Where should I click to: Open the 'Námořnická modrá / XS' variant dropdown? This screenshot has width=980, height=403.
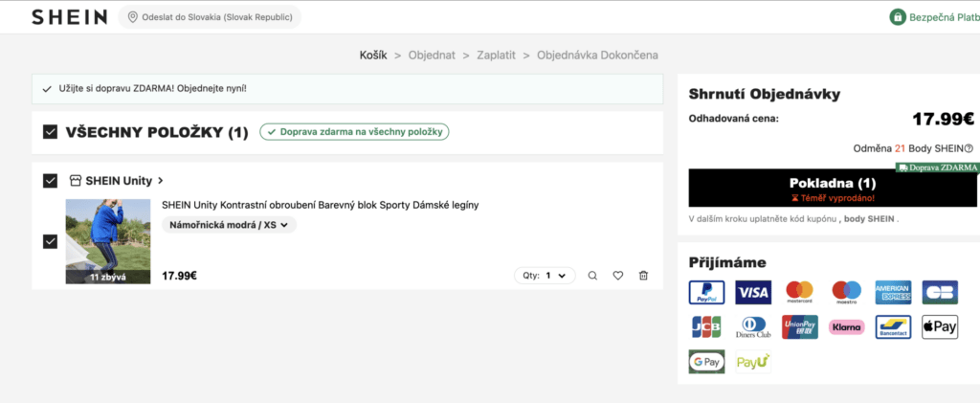click(230, 225)
